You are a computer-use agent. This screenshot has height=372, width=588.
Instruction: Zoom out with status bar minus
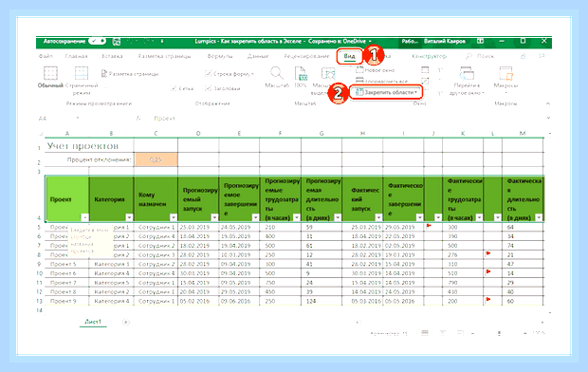[473, 333]
